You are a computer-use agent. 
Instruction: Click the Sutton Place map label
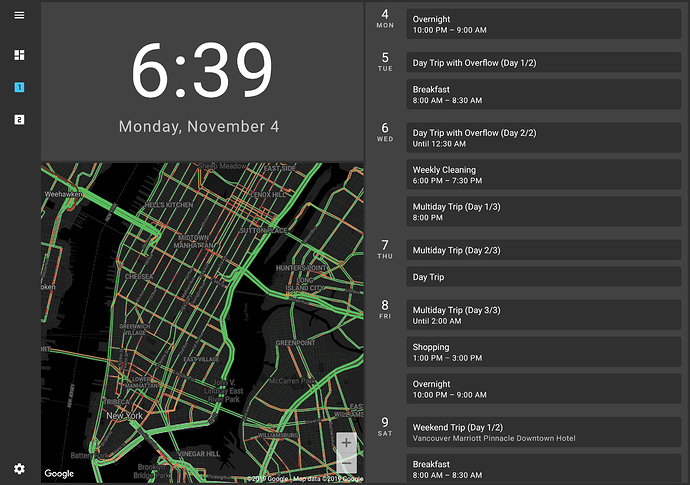coord(263,230)
